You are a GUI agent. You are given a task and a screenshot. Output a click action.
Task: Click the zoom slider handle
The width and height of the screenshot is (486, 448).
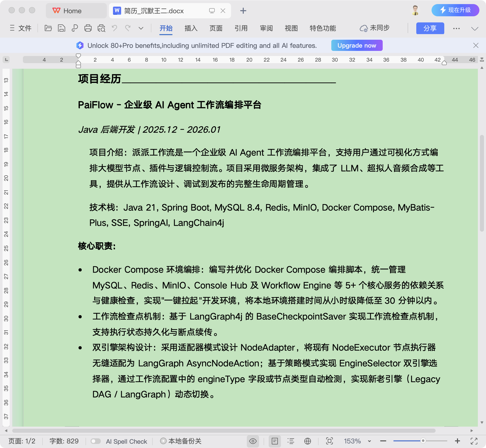(x=423, y=441)
